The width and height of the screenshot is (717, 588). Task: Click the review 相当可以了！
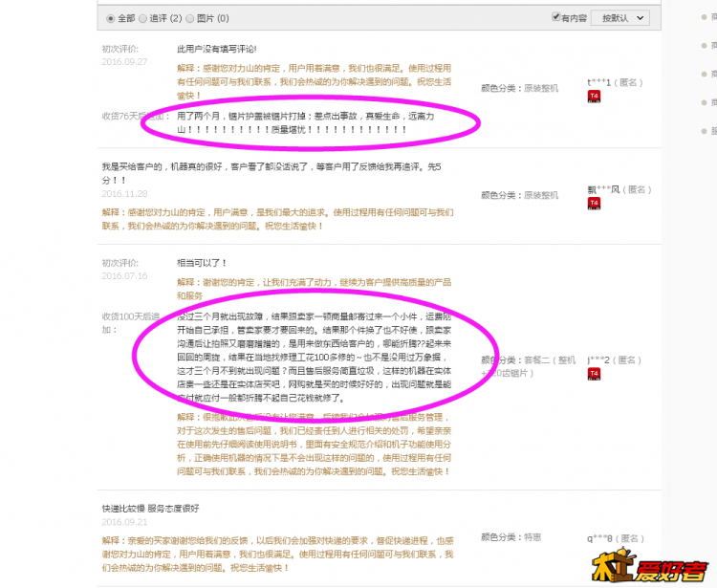click(202, 263)
